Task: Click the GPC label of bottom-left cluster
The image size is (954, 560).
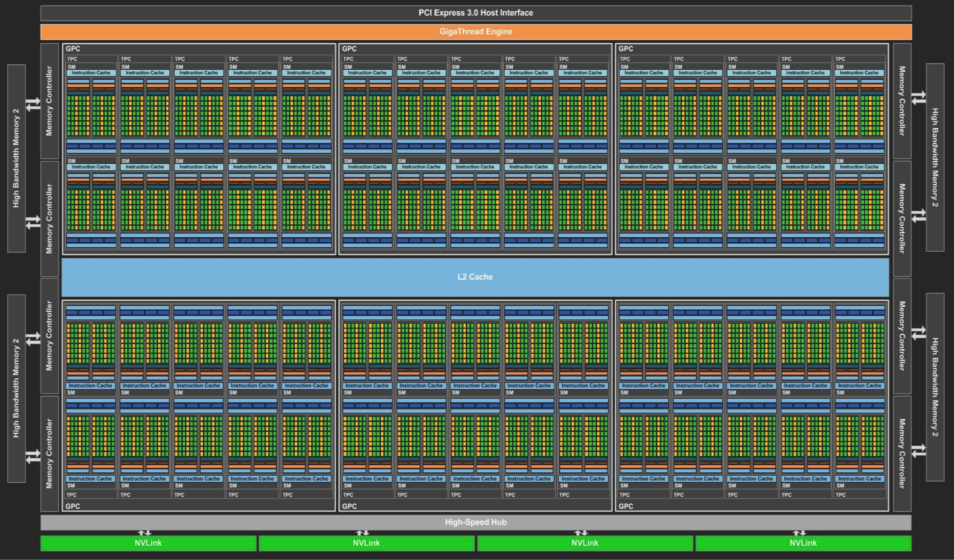Action: pyautogui.click(x=73, y=506)
